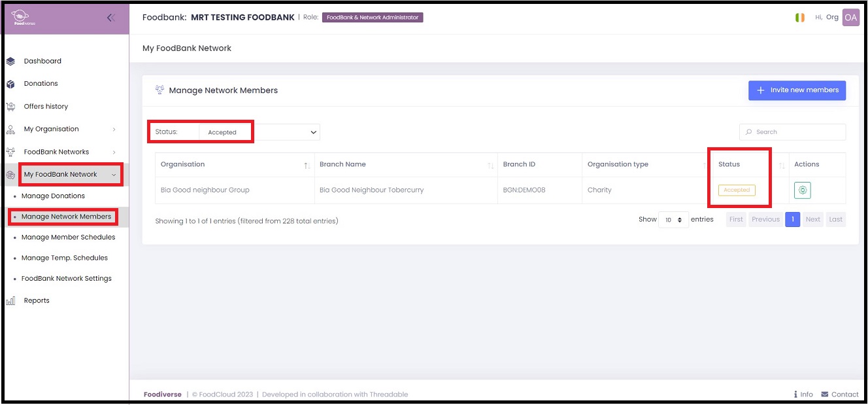Change the show entries count selector
Image resolution: width=868 pixels, height=405 pixels.
(x=673, y=220)
